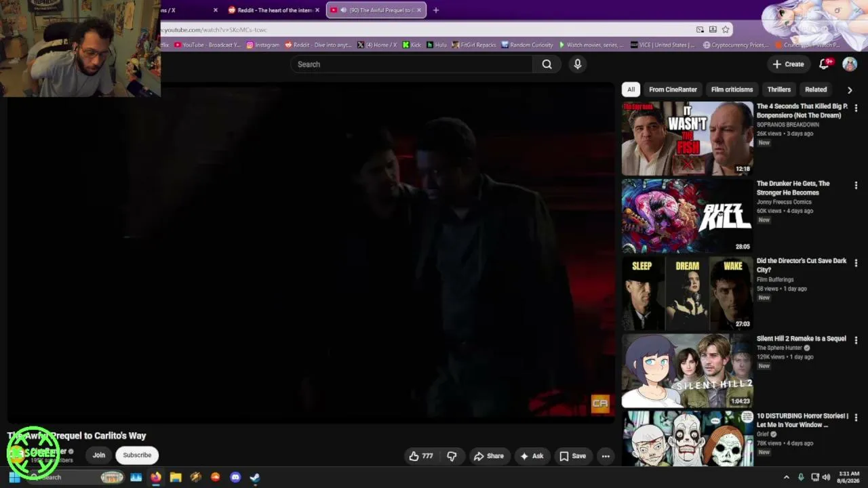
Task: Open the FitGirl Repacks bookmark
Action: point(474,45)
